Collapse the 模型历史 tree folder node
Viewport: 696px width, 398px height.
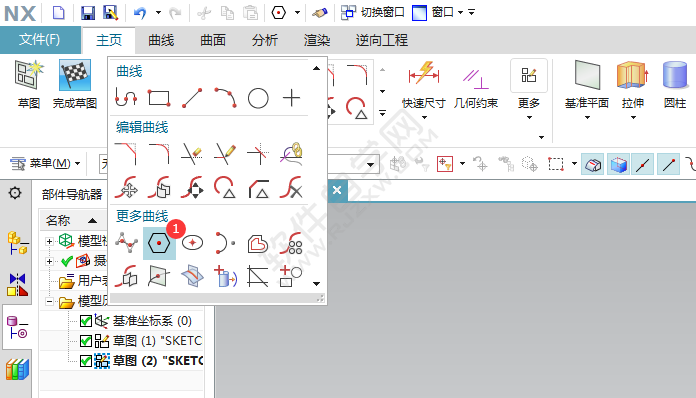49,302
